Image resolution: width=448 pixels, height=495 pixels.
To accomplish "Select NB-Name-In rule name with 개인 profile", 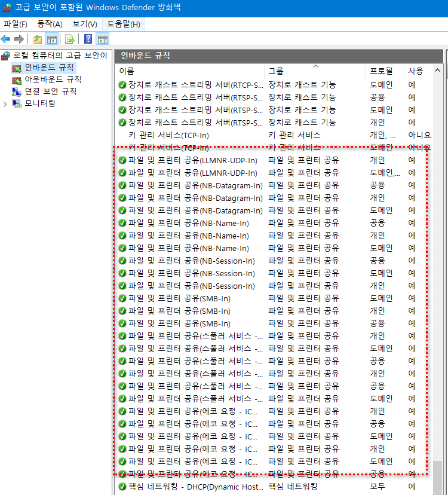I will 189,236.
